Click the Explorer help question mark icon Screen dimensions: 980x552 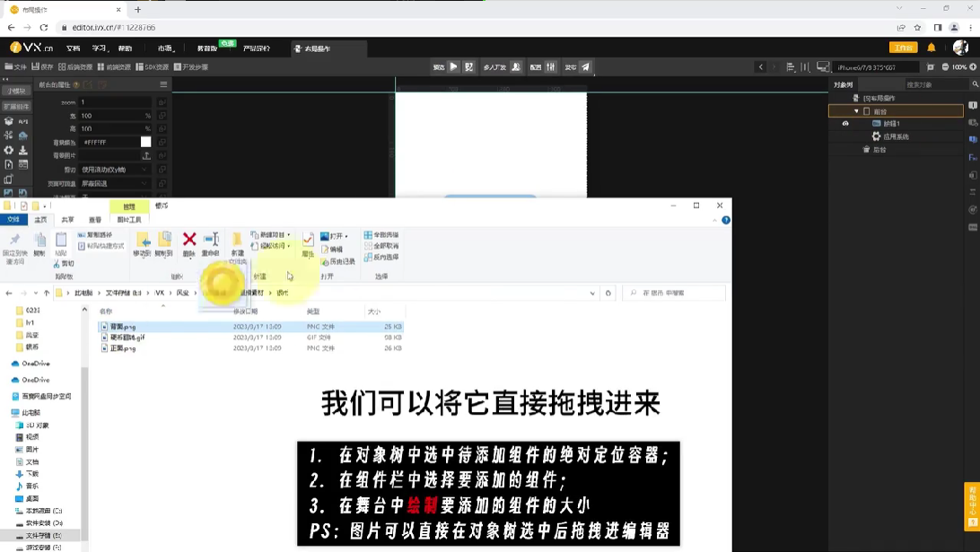click(726, 220)
